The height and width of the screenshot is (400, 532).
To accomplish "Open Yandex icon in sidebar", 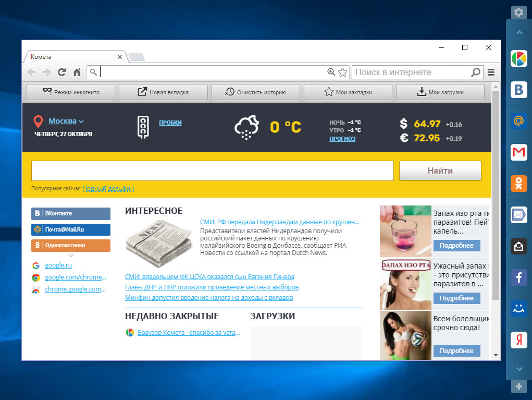I will [519, 340].
